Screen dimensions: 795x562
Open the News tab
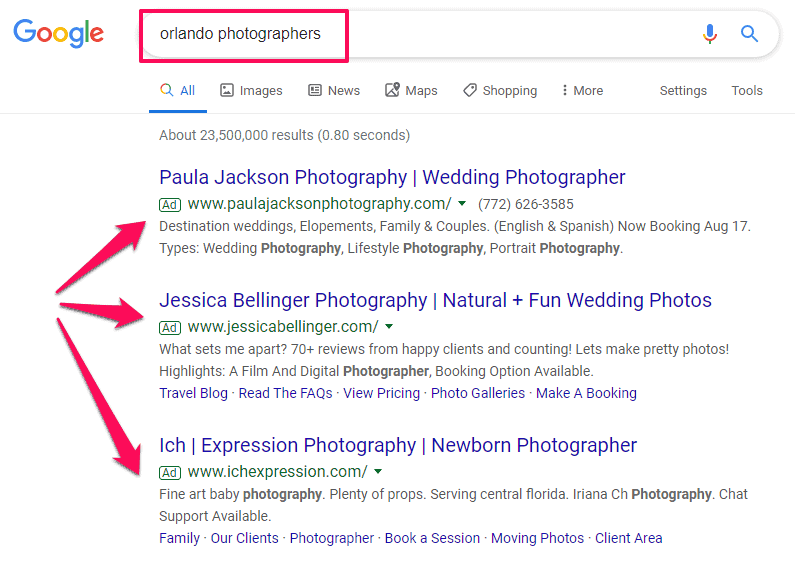coord(334,90)
